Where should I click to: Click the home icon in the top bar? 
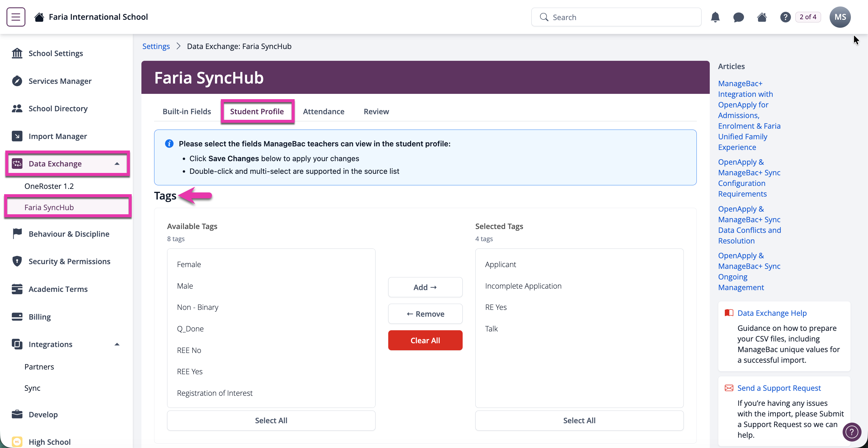coord(762,17)
